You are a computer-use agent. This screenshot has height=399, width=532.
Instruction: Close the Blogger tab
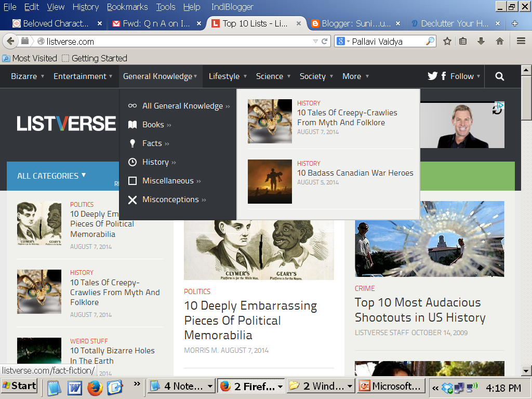coord(398,23)
